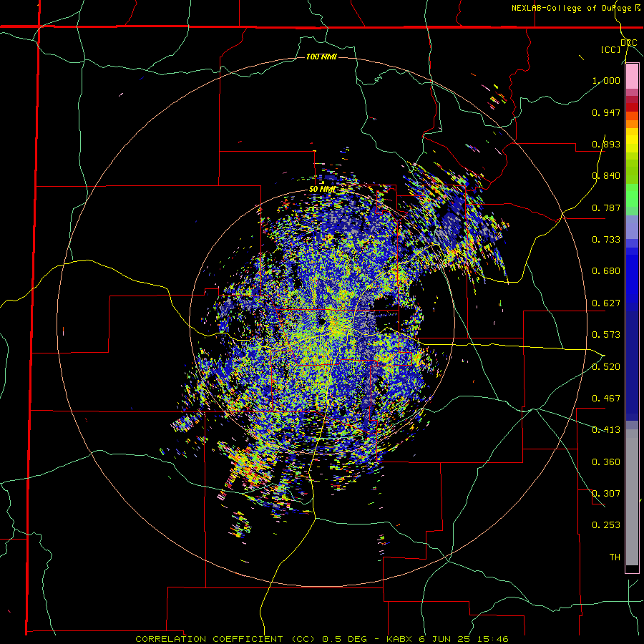Click the 1.000 legend value
644x644 pixels.
pyautogui.click(x=606, y=80)
